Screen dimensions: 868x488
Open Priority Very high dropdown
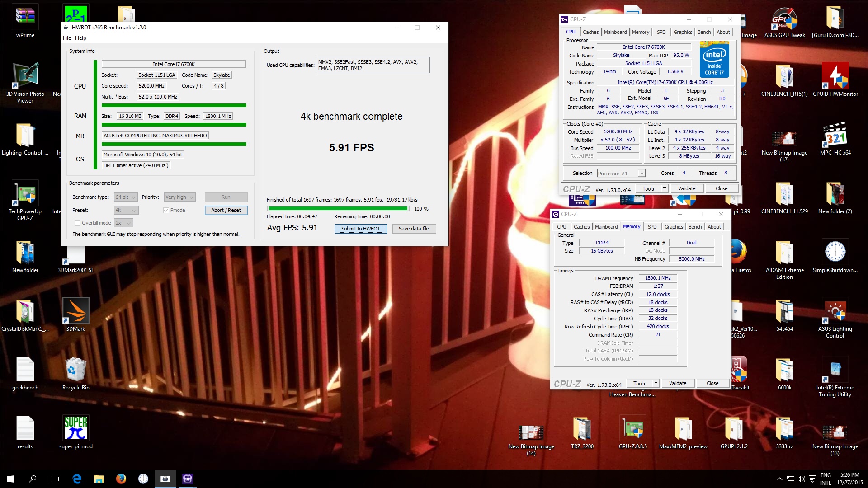tap(179, 197)
